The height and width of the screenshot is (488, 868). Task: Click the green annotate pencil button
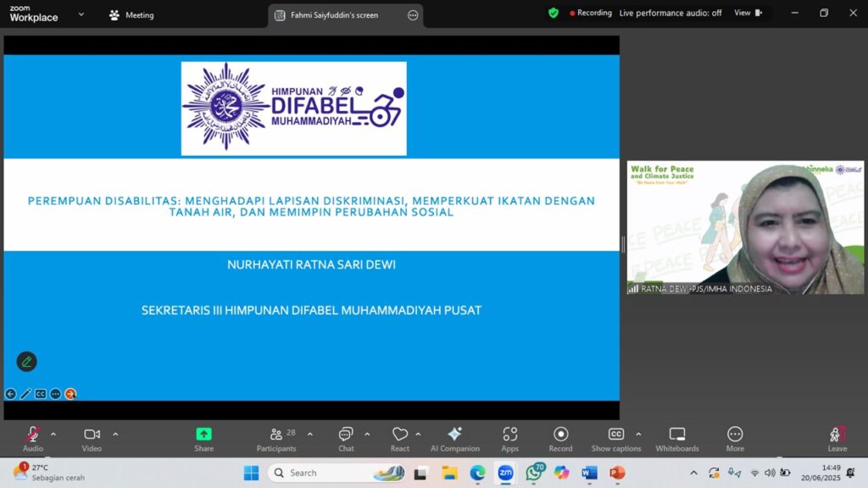pyautogui.click(x=26, y=362)
